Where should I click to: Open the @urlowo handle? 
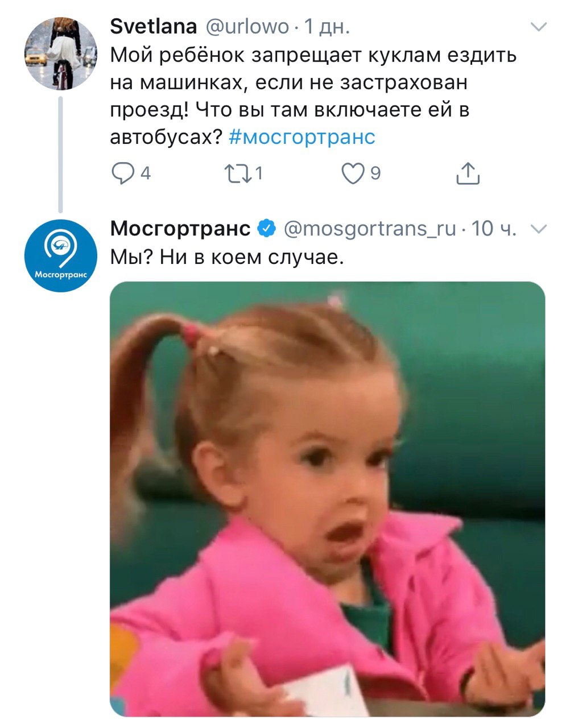pyautogui.click(x=246, y=27)
